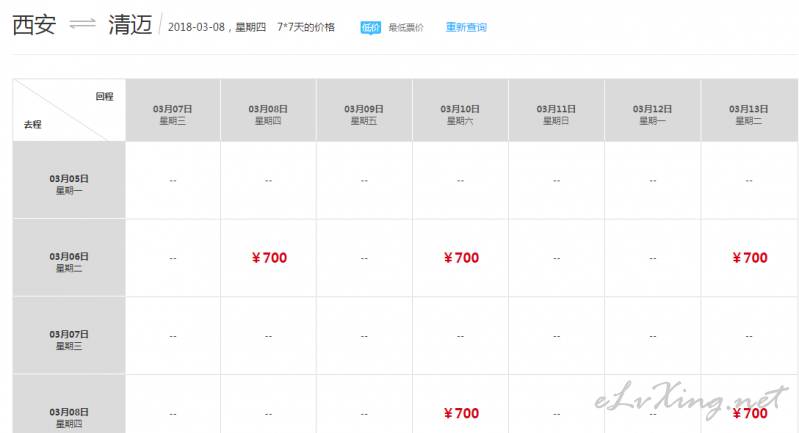
Task: Click the round-trip arrows between 西安 and 清迈
Action: (83, 24)
